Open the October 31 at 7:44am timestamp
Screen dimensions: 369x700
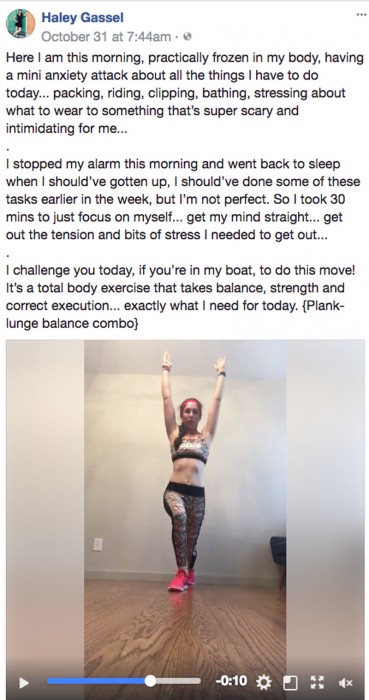click(x=106, y=37)
